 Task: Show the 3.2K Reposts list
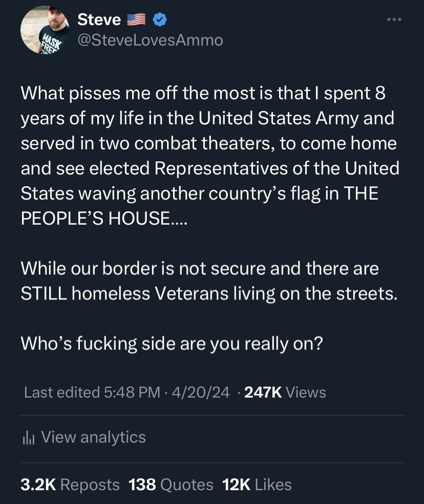70,484
